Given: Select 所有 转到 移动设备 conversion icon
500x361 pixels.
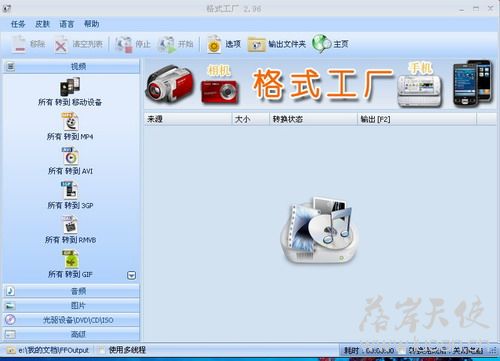Looking at the screenshot, I should 70,87.
